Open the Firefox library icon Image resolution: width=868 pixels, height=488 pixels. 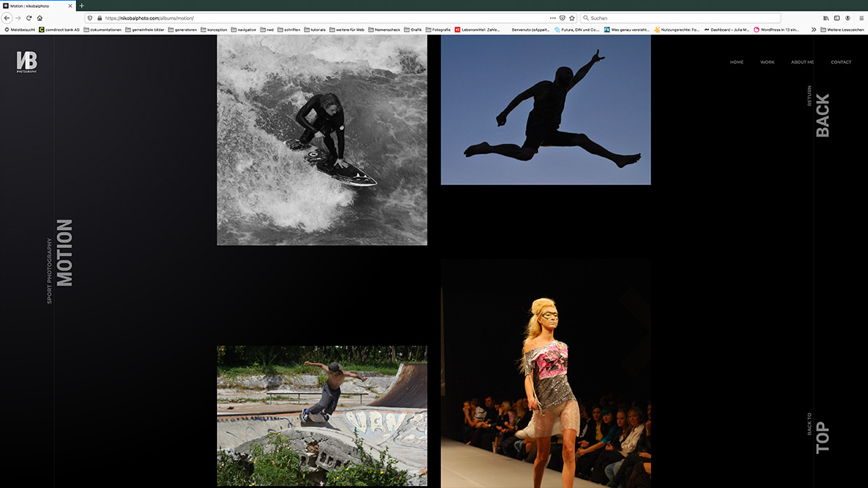pos(825,17)
